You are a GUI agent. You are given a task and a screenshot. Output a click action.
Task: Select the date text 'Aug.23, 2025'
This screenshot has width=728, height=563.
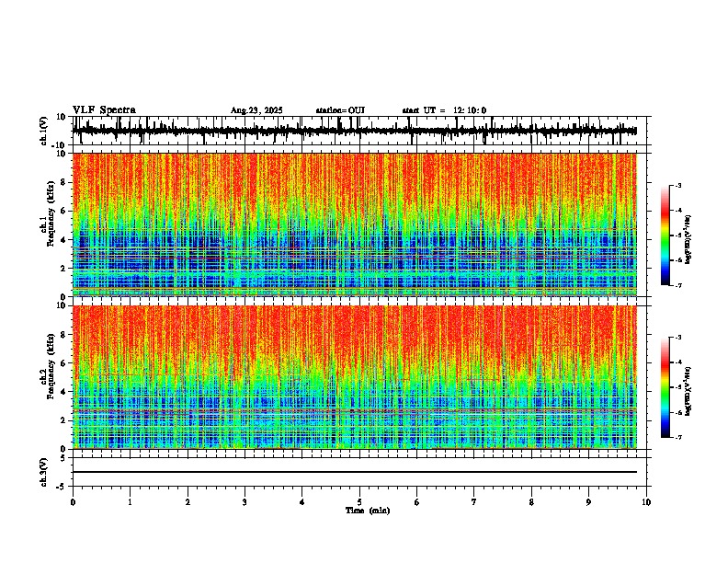256,110
